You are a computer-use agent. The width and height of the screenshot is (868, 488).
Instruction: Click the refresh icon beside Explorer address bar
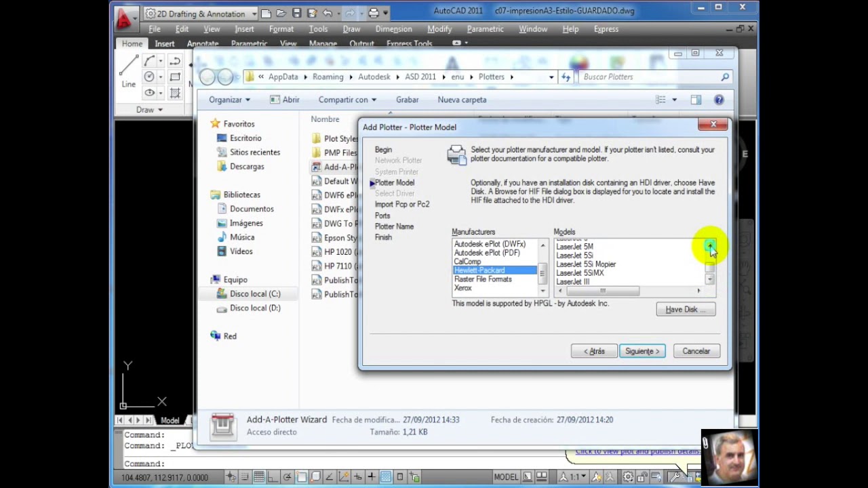[x=566, y=77]
